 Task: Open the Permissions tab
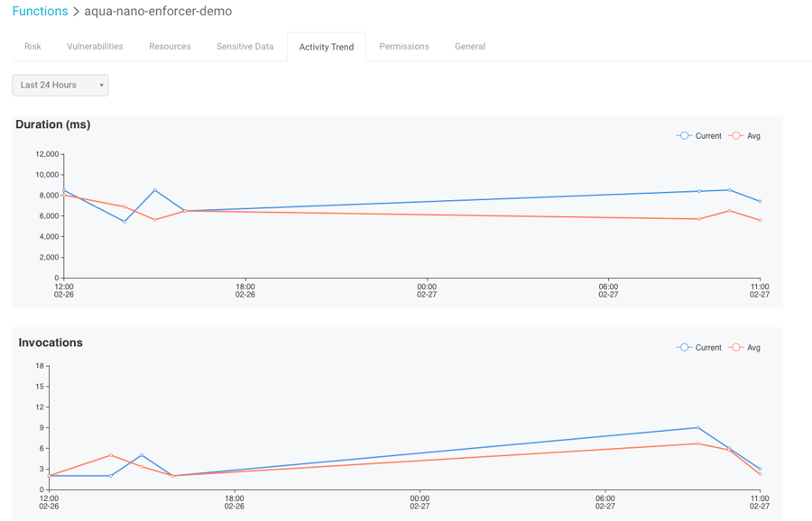(x=404, y=47)
